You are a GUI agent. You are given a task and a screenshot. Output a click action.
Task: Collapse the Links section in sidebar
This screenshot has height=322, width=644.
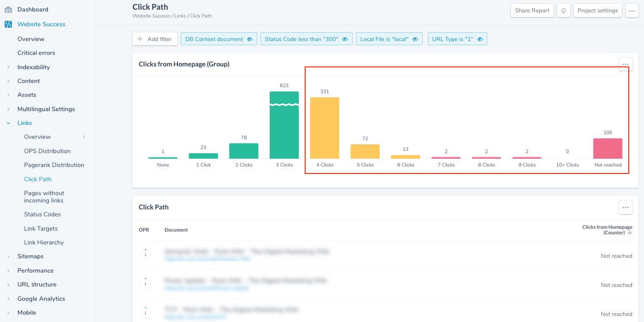8,123
